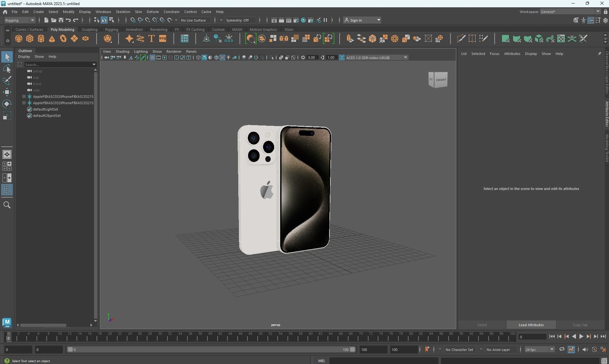Screen dimensions: 609x364
Task: Toggle use all lights in viewport
Action: tap(228, 57)
